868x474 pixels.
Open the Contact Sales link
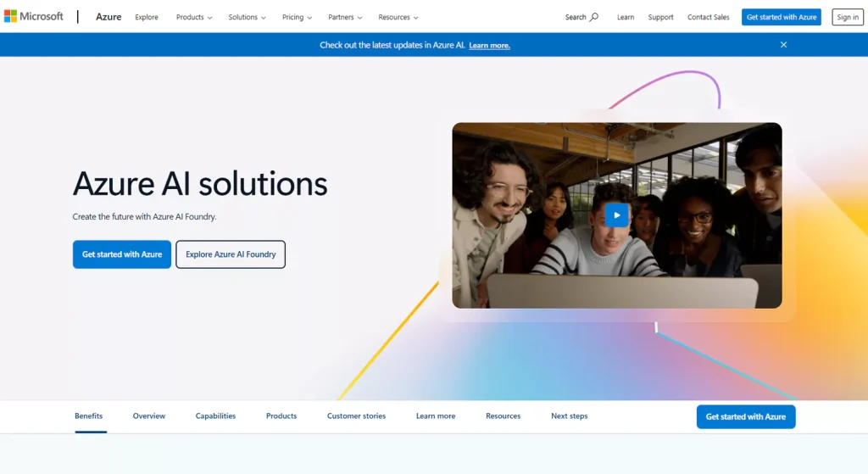708,17
